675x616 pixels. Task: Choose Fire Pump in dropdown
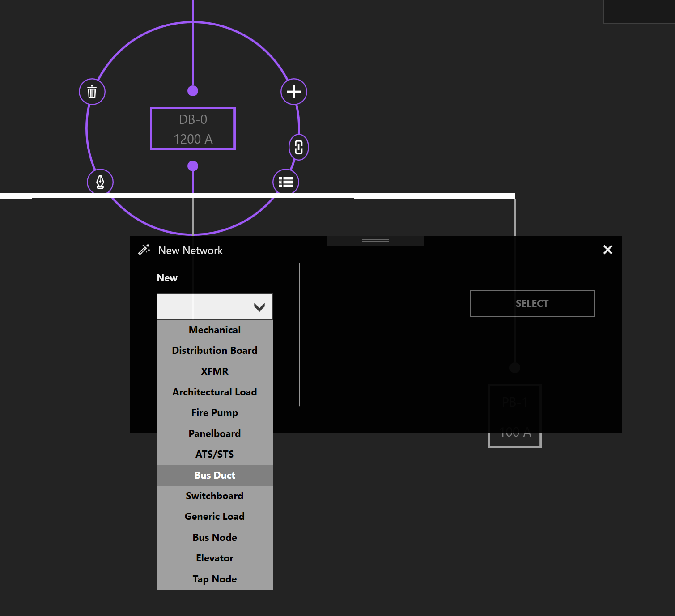click(x=215, y=413)
